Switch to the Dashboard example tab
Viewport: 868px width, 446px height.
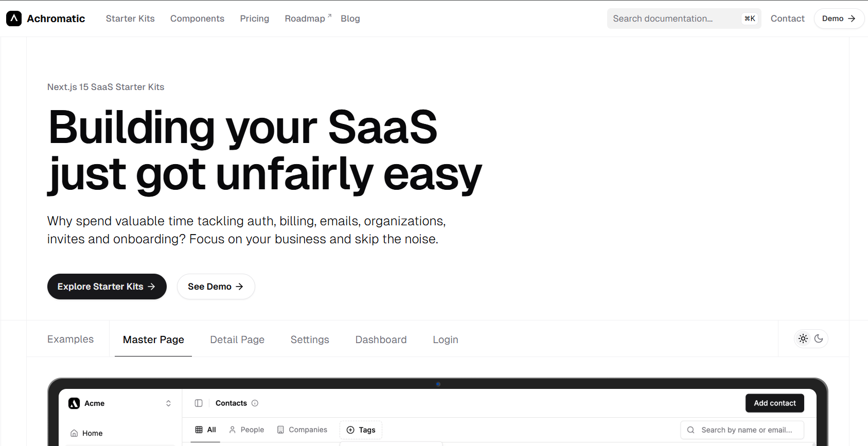click(x=381, y=340)
